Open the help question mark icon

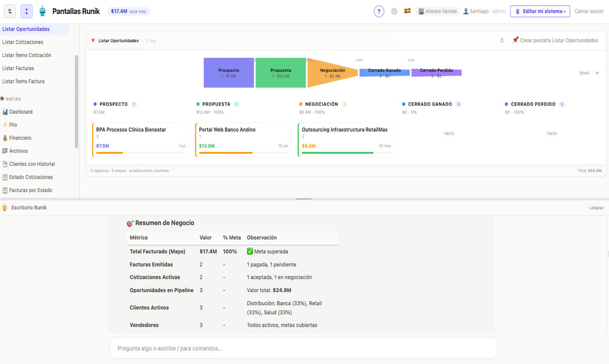point(379,11)
